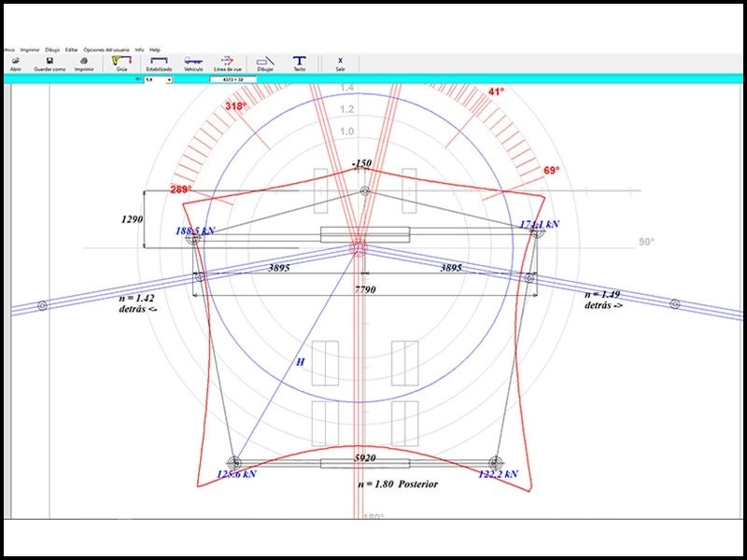Select the Grúa crane tool
Screen dimensions: 747x560
coord(121,63)
